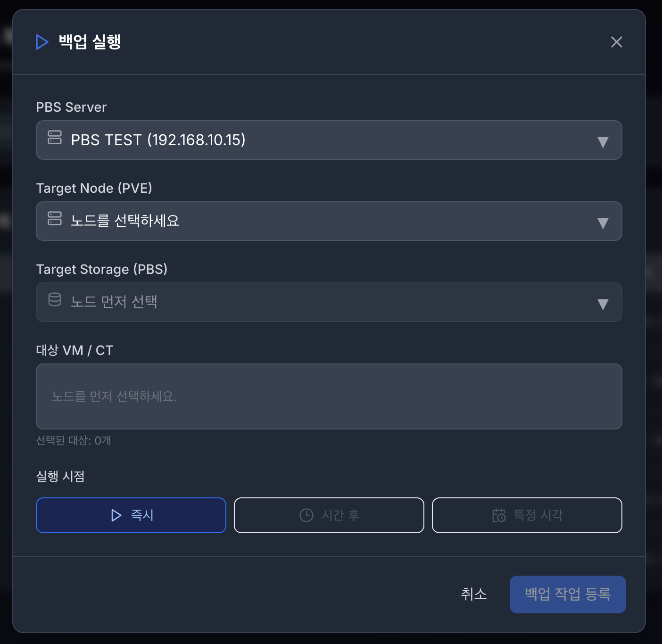
Task: Click the play icon beside 백업 실행 title
Action: tap(42, 42)
